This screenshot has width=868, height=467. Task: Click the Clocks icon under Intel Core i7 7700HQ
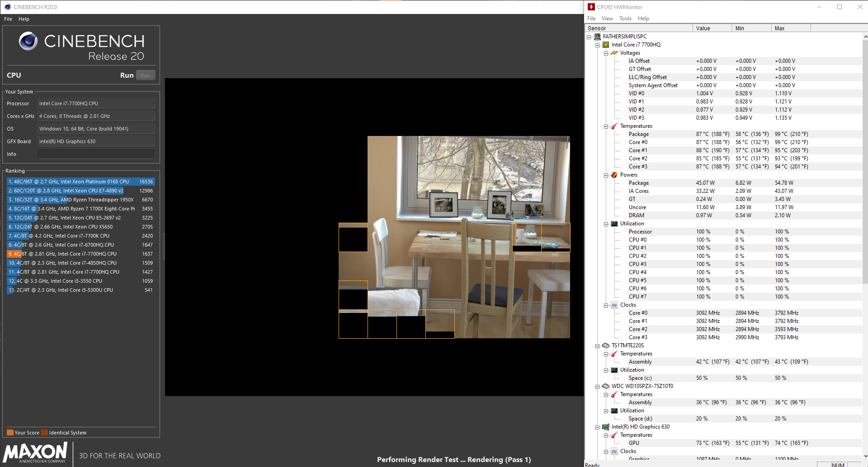click(x=614, y=305)
